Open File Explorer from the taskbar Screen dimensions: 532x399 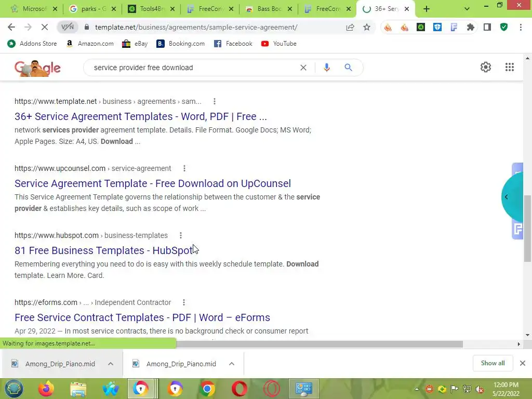pos(78,389)
